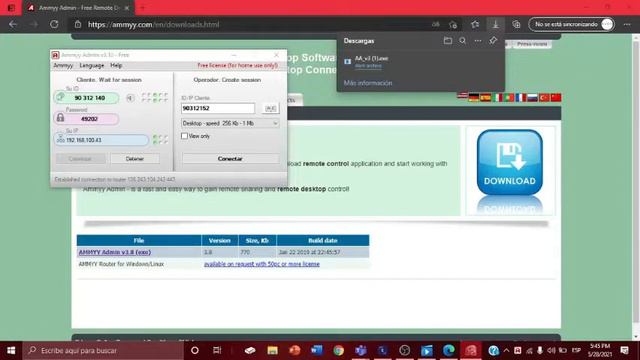Open Word from the taskbar
This screenshot has height=360, width=640.
(316, 350)
